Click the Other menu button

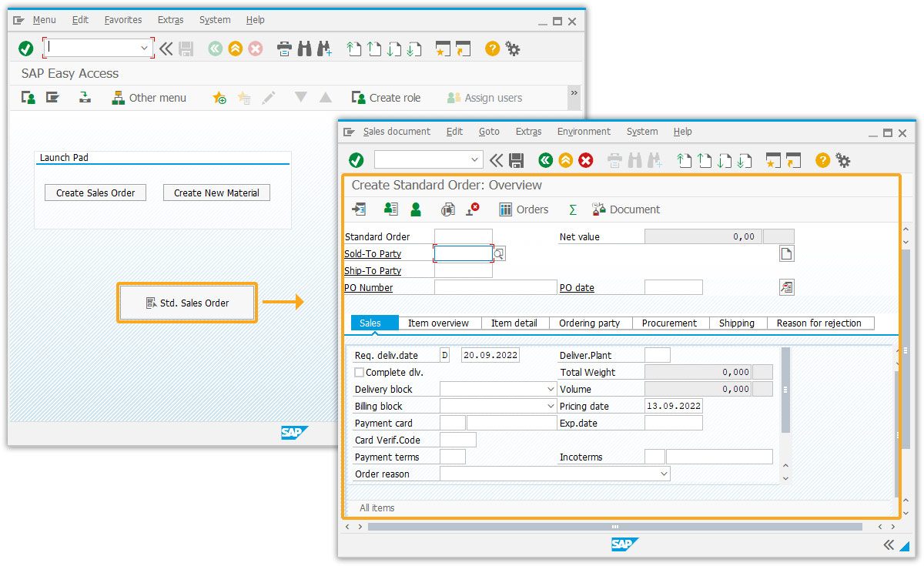[x=149, y=98]
